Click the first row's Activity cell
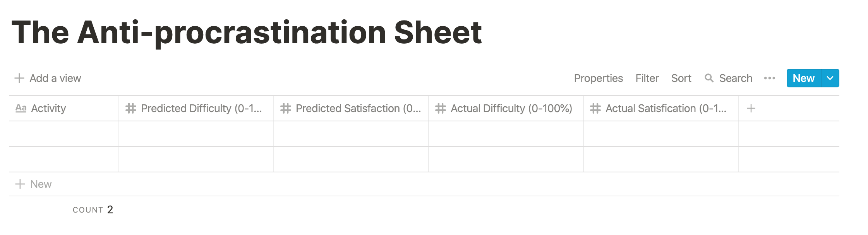The width and height of the screenshot is (868, 235). pos(64,134)
